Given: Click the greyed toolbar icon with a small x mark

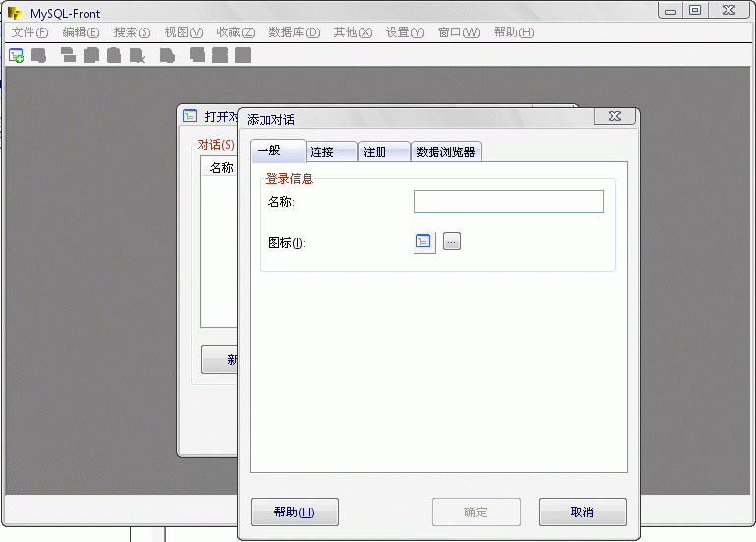Looking at the screenshot, I should 137,55.
